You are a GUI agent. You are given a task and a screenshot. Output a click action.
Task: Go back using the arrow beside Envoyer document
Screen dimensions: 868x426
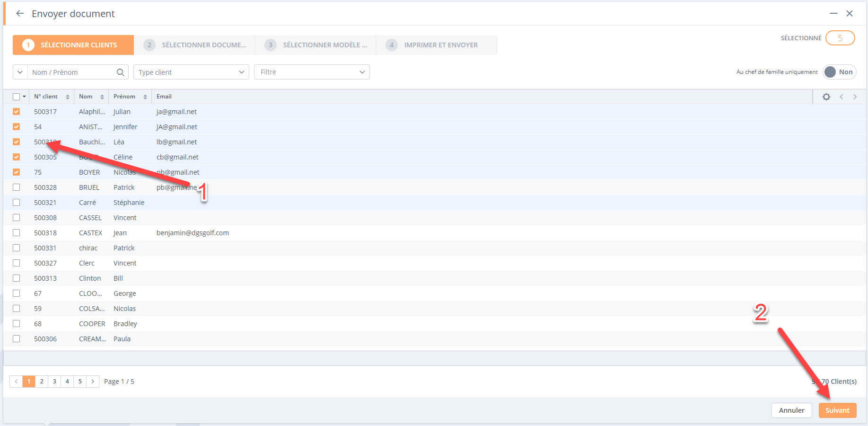(20, 13)
